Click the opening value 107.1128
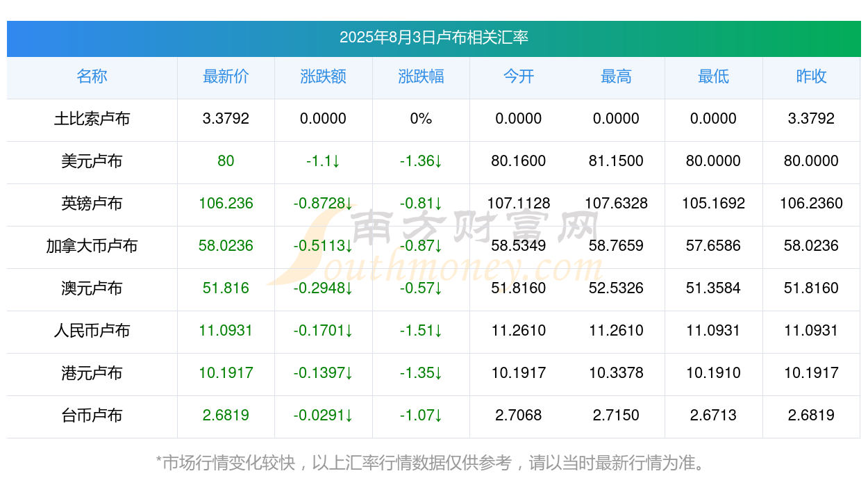 519,204
